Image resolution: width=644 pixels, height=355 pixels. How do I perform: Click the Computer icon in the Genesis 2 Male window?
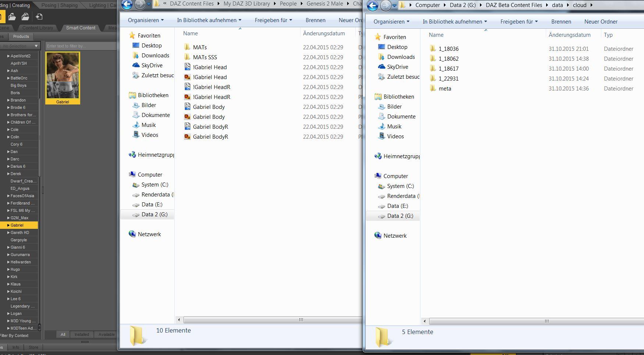click(x=132, y=174)
